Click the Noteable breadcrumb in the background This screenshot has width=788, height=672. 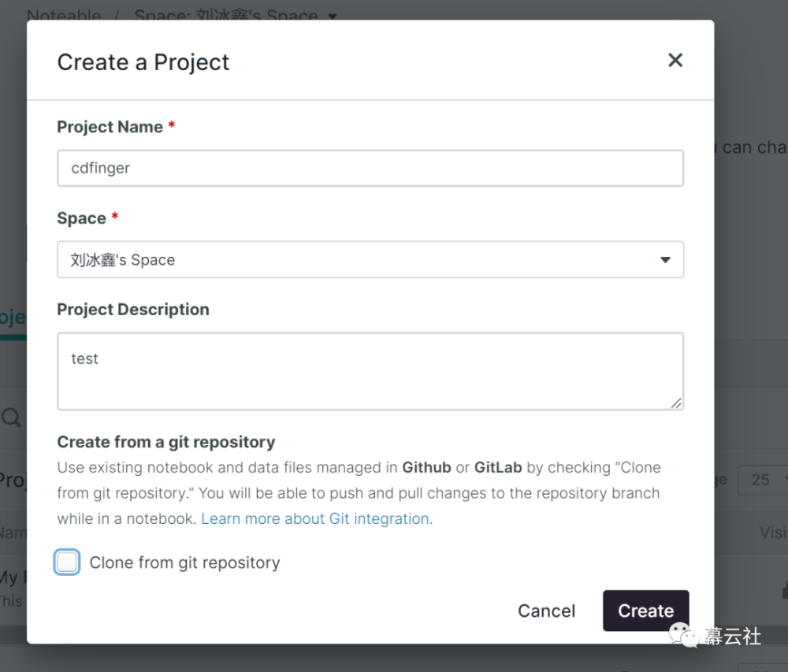(x=64, y=15)
